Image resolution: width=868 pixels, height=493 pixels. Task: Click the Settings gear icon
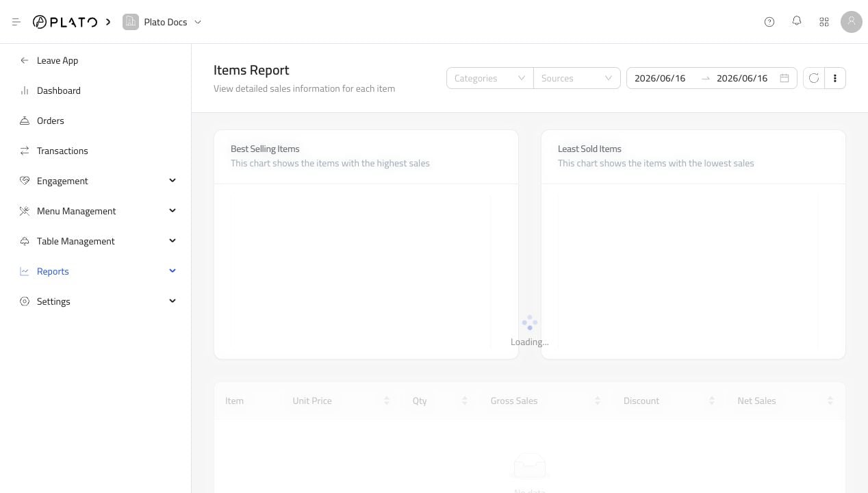[x=25, y=301]
